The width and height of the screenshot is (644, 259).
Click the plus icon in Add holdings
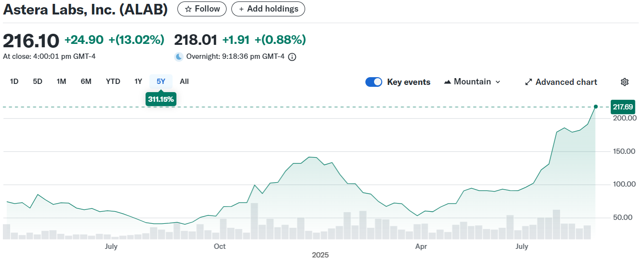click(x=241, y=9)
